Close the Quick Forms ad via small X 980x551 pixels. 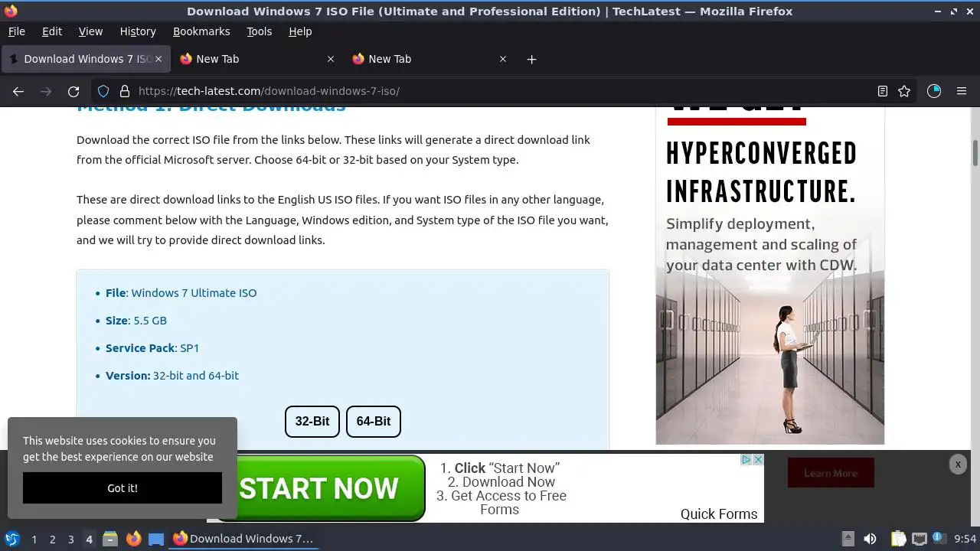click(758, 460)
